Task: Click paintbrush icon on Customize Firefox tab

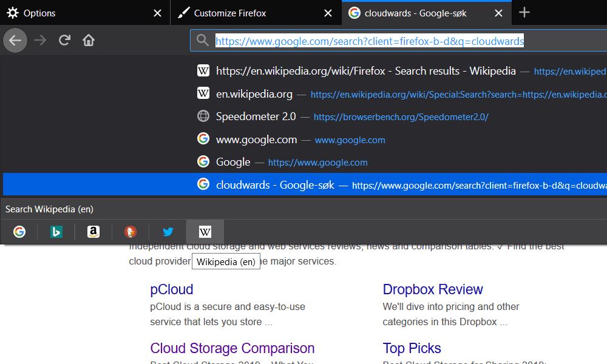Action: click(x=183, y=13)
